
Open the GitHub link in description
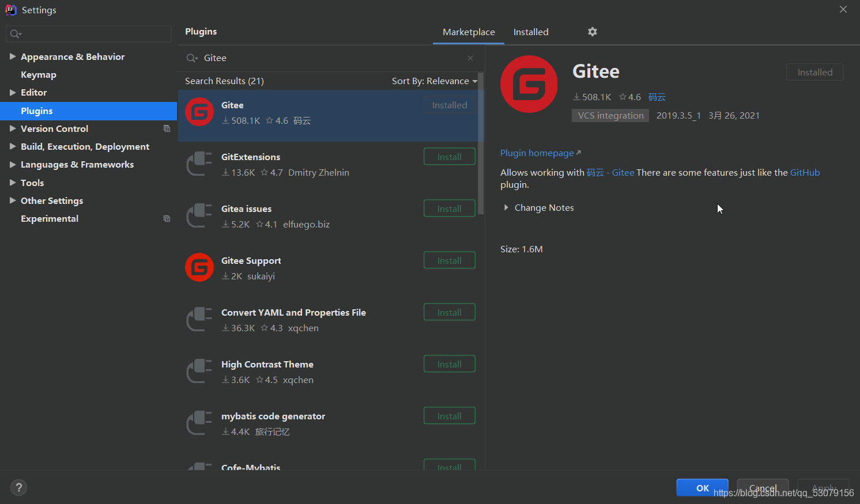pyautogui.click(x=805, y=173)
